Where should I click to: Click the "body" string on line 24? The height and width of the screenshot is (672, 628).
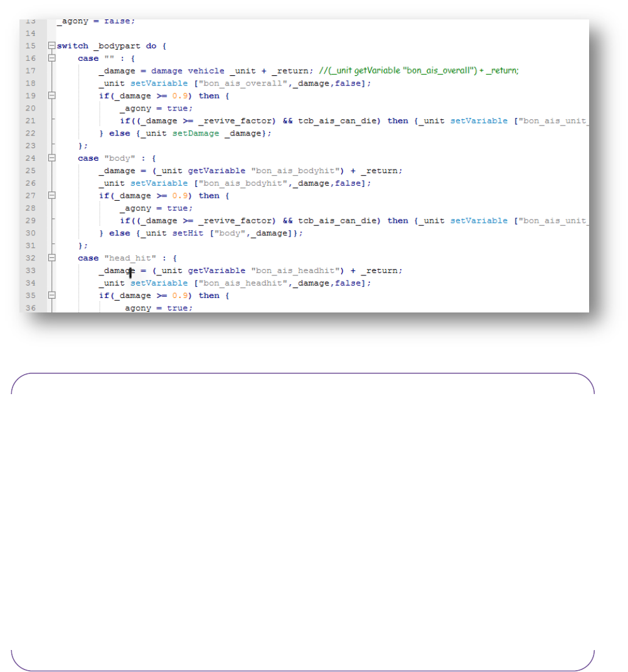pyautogui.click(x=120, y=158)
